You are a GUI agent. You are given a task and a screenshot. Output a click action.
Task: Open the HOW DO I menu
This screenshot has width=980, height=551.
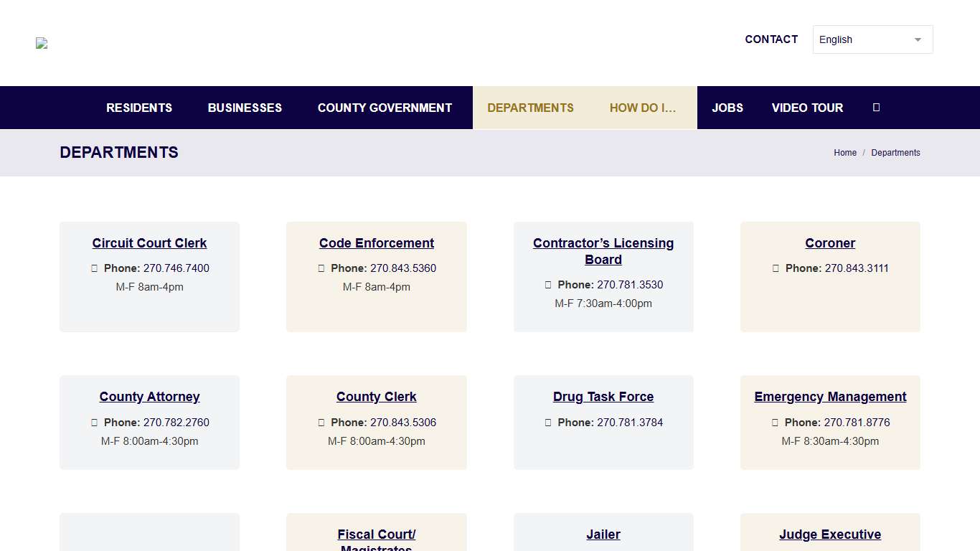643,108
